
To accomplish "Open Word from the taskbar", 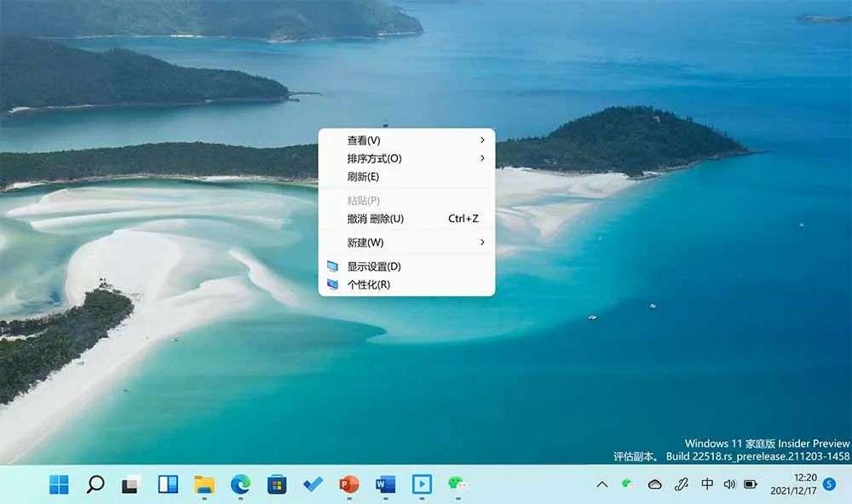I will 385,484.
